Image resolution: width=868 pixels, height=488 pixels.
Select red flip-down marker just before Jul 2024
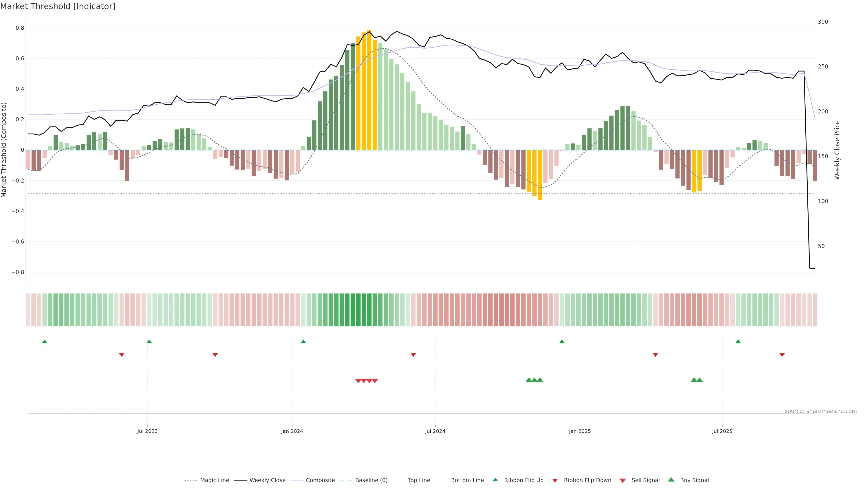click(x=413, y=355)
